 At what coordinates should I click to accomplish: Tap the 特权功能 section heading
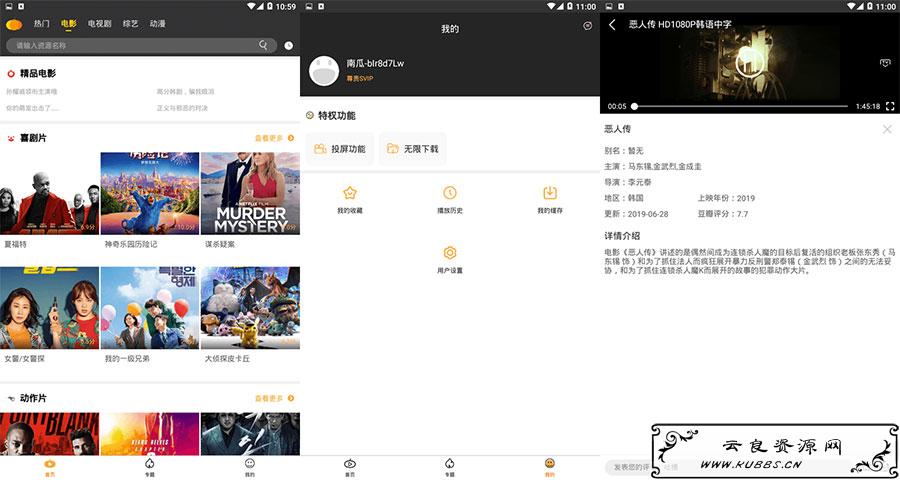point(337,115)
